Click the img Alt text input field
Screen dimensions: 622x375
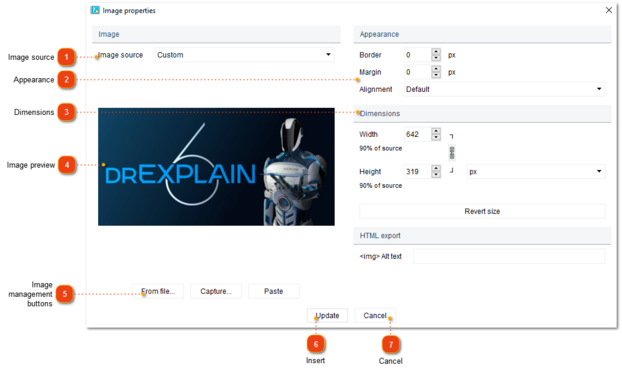pos(509,256)
